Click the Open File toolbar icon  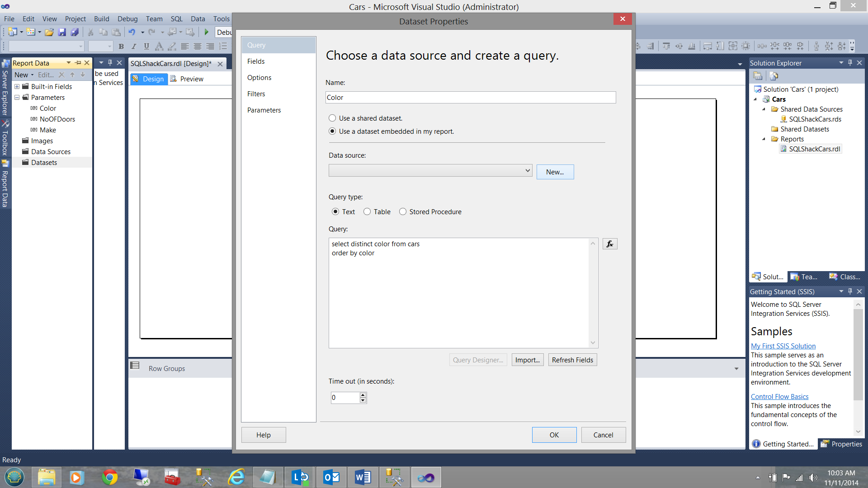pos(49,32)
